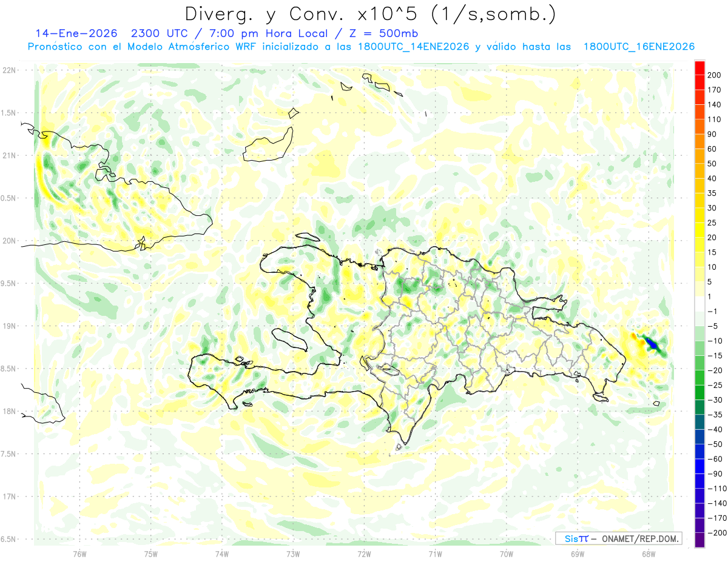The image size is (728, 562).
Task: Click the "21N" latitude label
Action: pos(8,156)
